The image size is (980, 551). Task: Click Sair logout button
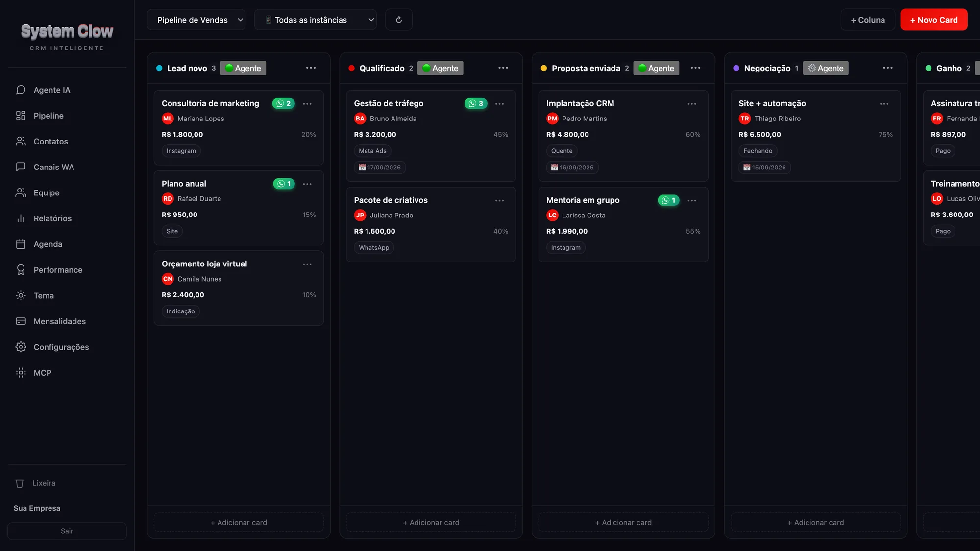[x=67, y=531]
